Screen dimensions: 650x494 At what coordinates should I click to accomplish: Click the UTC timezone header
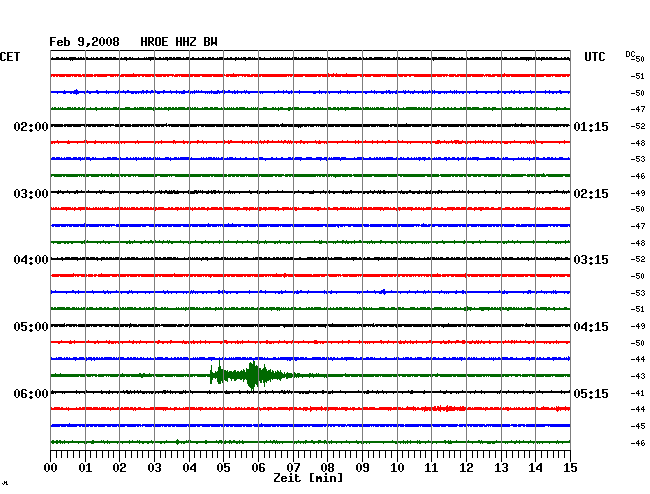tap(594, 57)
